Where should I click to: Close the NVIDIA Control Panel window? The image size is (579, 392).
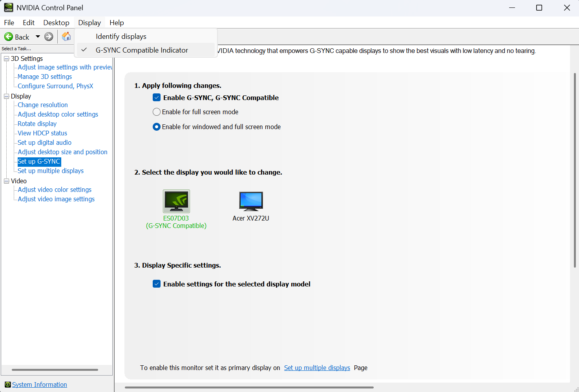(567, 8)
